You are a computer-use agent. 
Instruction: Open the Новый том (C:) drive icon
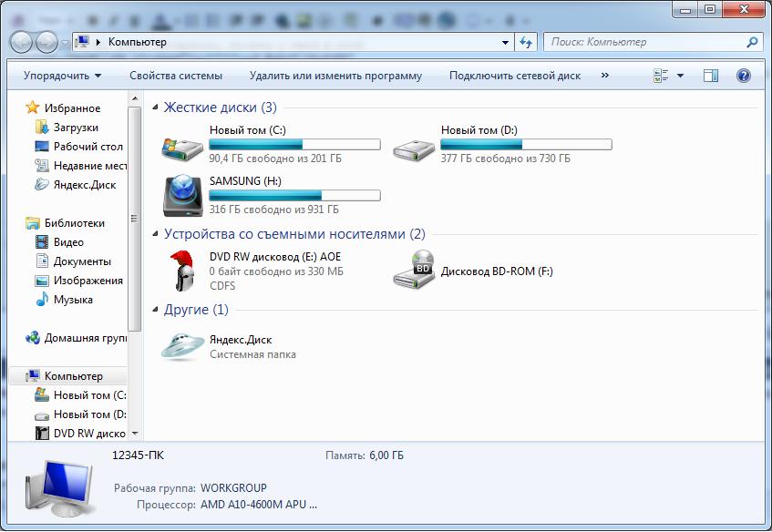182,148
